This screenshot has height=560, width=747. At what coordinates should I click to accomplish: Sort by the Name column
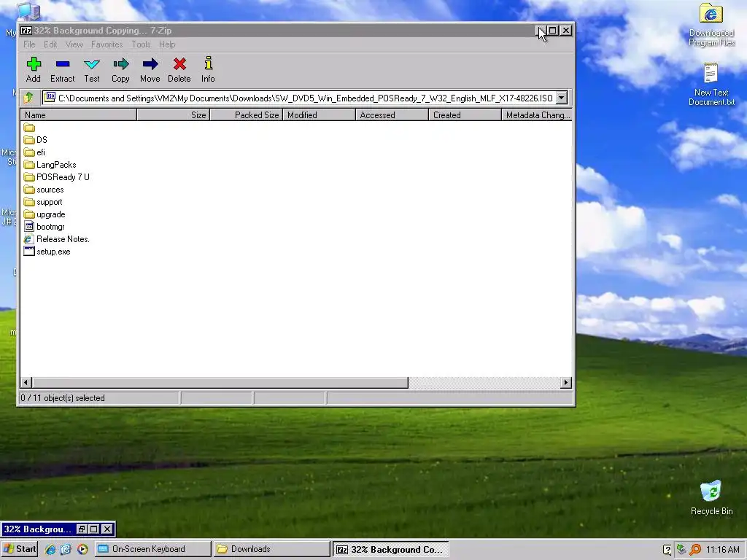coord(79,114)
